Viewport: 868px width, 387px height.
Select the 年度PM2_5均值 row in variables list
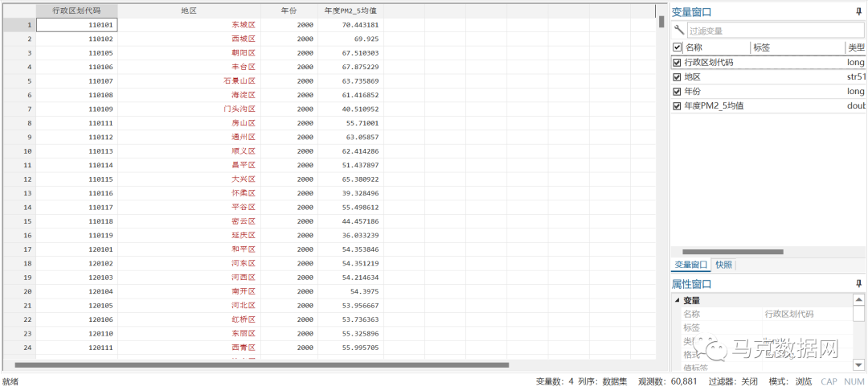[768, 106]
